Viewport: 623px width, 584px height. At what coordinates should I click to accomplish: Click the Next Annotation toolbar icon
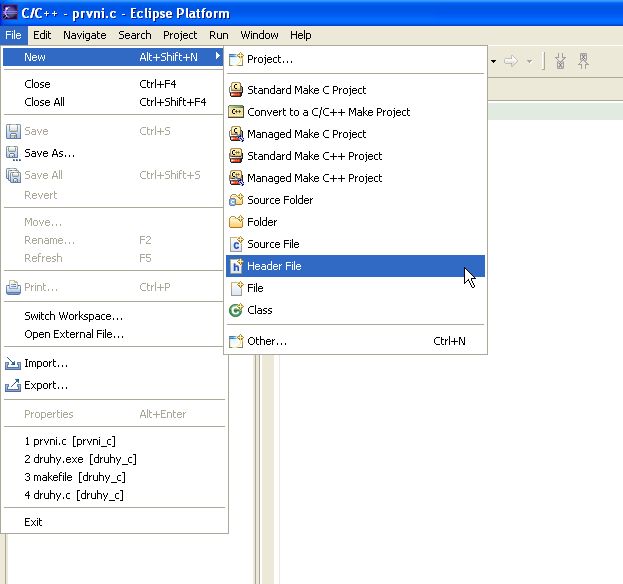560,62
